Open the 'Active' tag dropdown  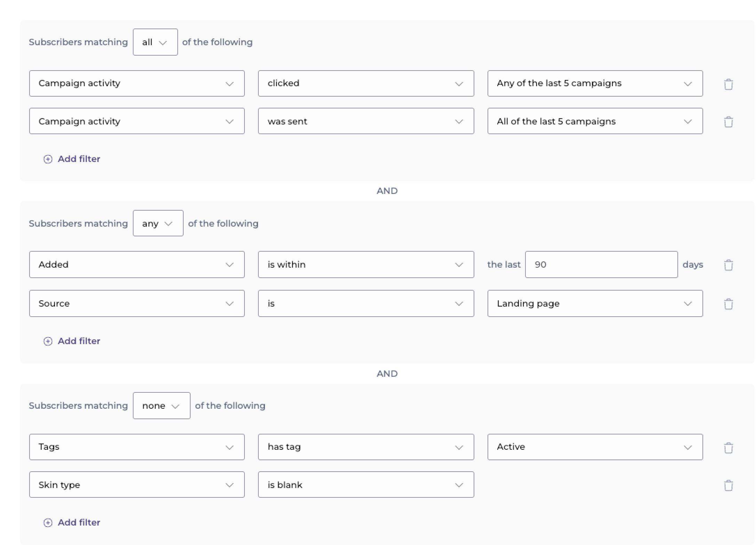pos(595,447)
